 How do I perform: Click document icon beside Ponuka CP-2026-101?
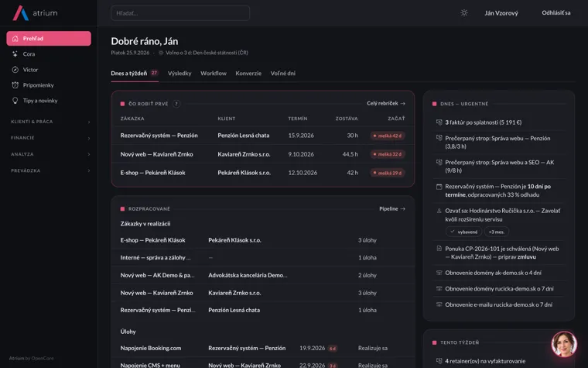tap(439, 249)
